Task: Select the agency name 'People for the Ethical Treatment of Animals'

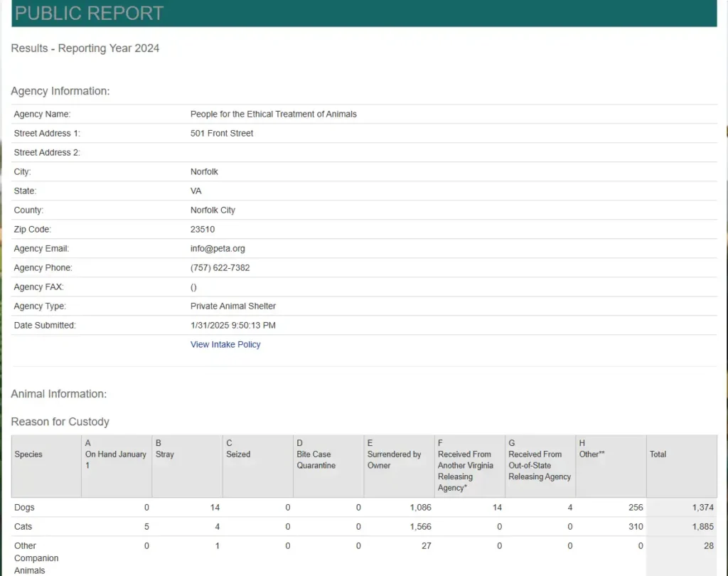Action: coord(274,114)
